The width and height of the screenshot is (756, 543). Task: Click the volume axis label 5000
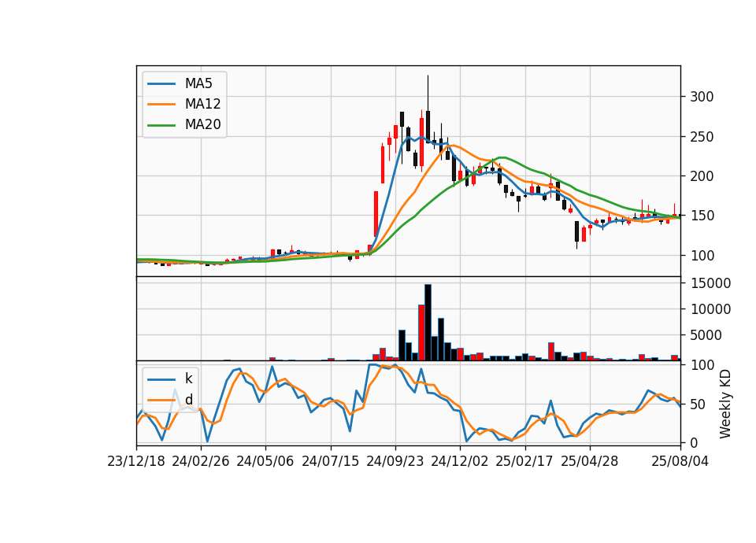[706, 335]
